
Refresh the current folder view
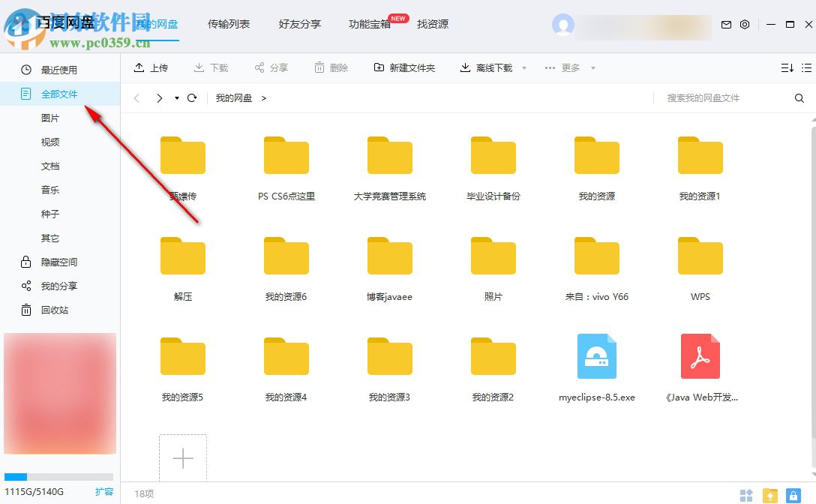pyautogui.click(x=193, y=97)
